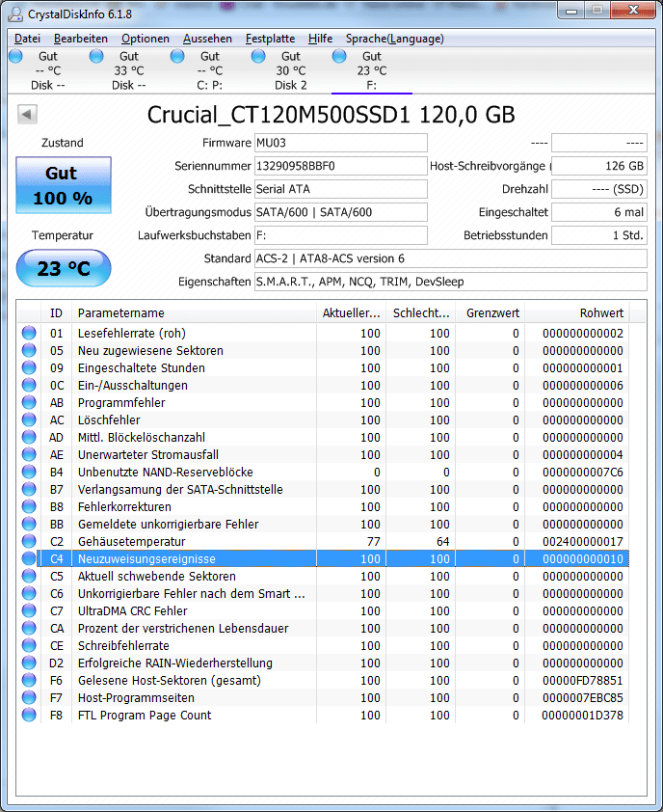The height and width of the screenshot is (812, 663).
Task: Click the Schnittstelle field Serial ATA
Action: tap(340, 189)
